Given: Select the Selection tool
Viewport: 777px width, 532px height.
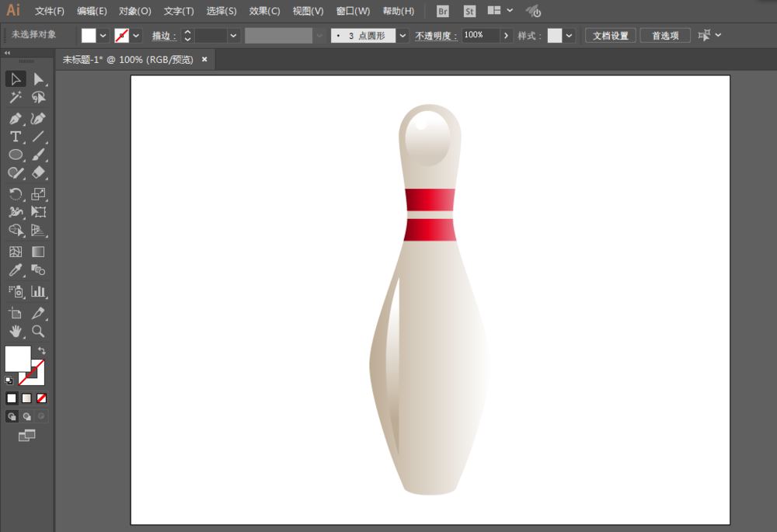Looking at the screenshot, I should [16, 78].
